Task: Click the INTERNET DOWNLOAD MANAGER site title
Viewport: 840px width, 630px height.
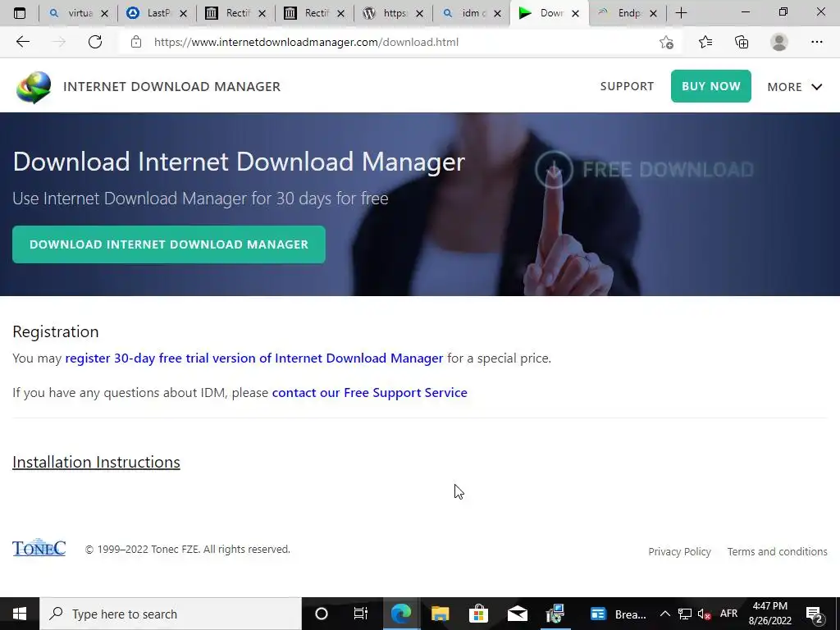Action: click(x=171, y=86)
